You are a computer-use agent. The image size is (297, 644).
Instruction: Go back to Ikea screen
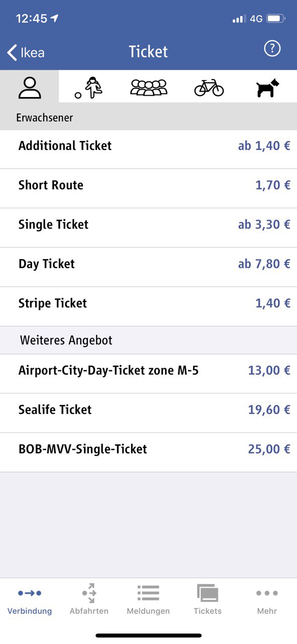26,52
